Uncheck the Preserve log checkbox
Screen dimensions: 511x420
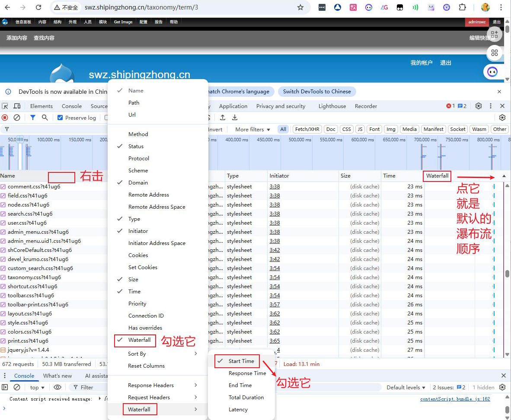point(60,118)
